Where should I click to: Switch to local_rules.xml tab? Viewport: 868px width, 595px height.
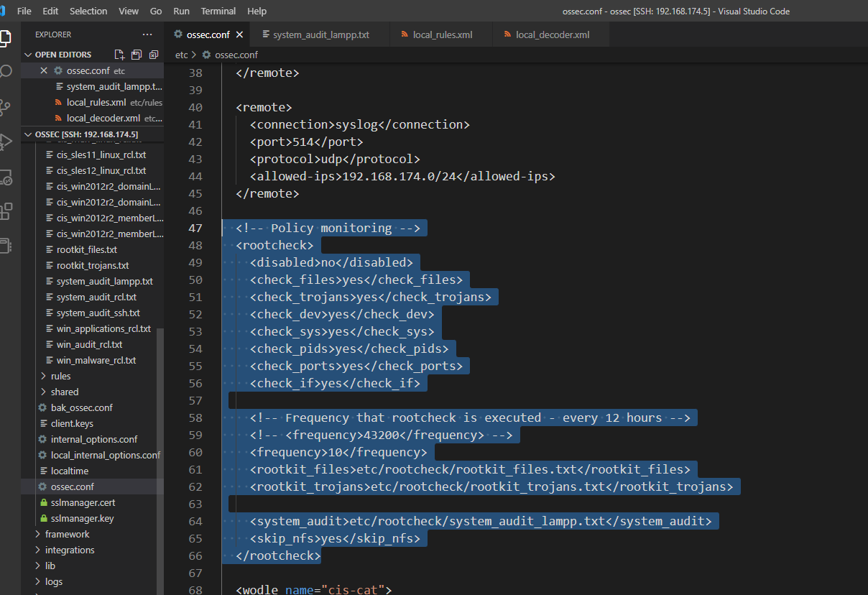point(442,34)
